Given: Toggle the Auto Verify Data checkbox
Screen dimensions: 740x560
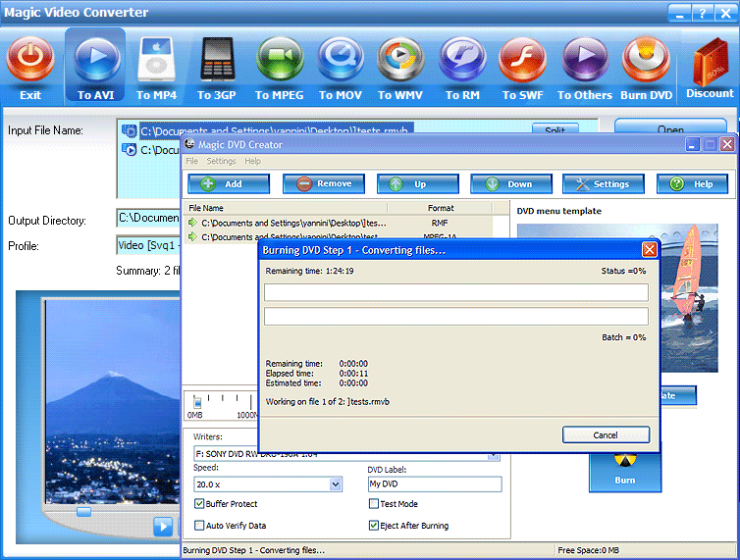Looking at the screenshot, I should [x=200, y=526].
